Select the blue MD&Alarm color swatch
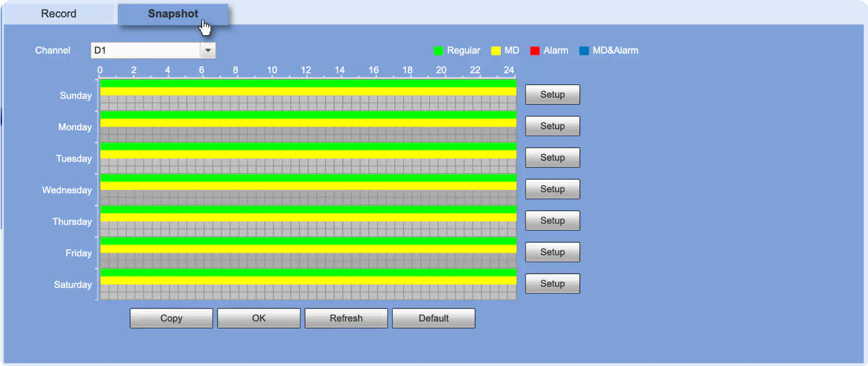Screen dimensions: 868x366 tap(584, 51)
